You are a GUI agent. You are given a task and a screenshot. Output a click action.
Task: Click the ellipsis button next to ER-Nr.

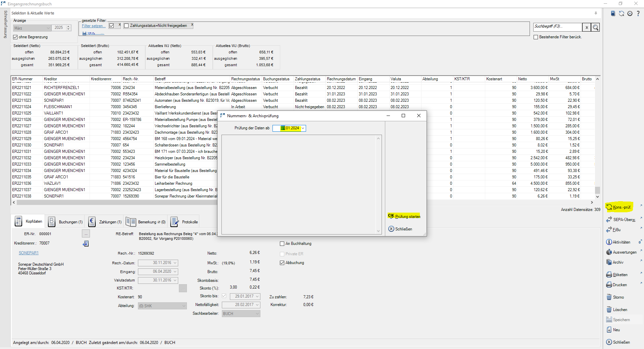pos(86,233)
